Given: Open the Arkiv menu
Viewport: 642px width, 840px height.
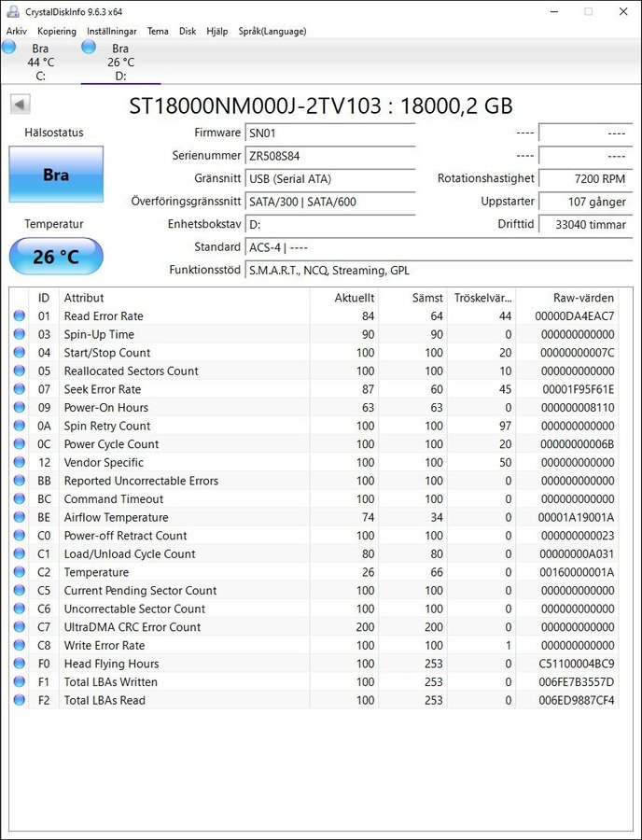Looking at the screenshot, I should pos(17,31).
